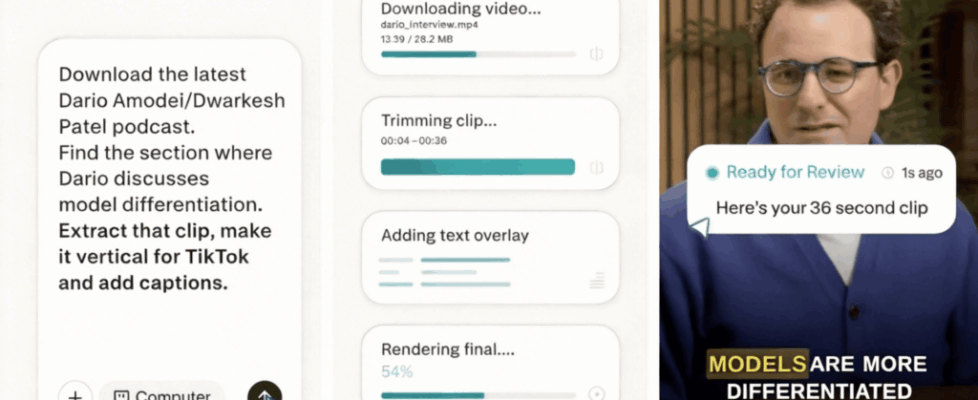Click the teal Ready for Review status dot
978x400 pixels.
coord(712,173)
